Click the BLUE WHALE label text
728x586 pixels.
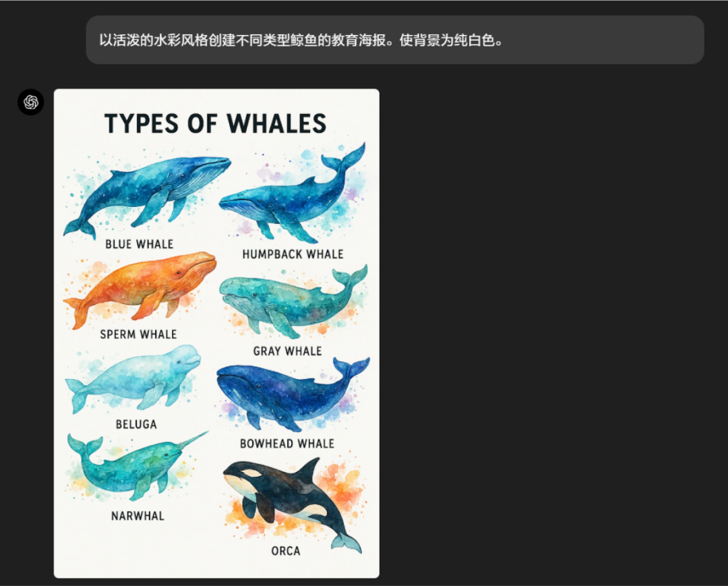point(140,244)
